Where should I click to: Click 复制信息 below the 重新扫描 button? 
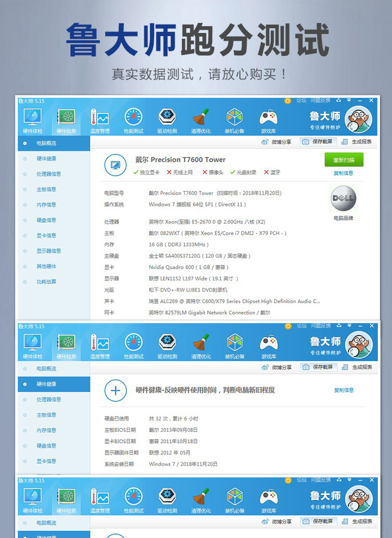tap(343, 173)
